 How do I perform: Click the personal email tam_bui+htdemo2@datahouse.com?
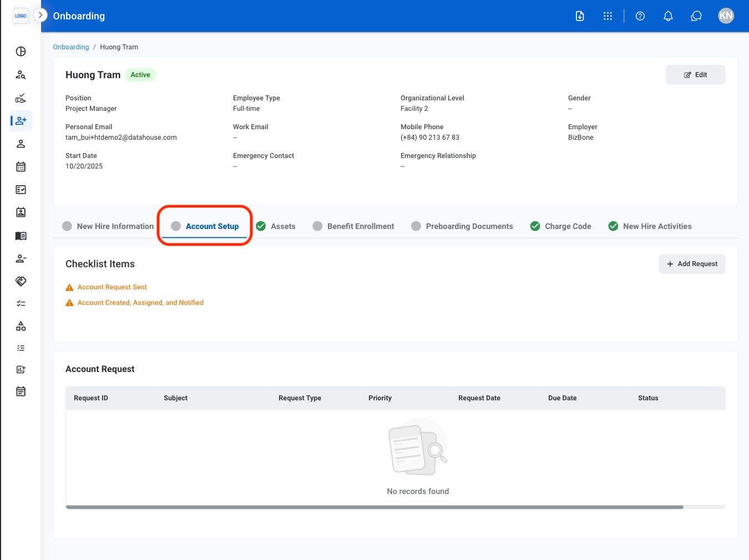coord(121,138)
